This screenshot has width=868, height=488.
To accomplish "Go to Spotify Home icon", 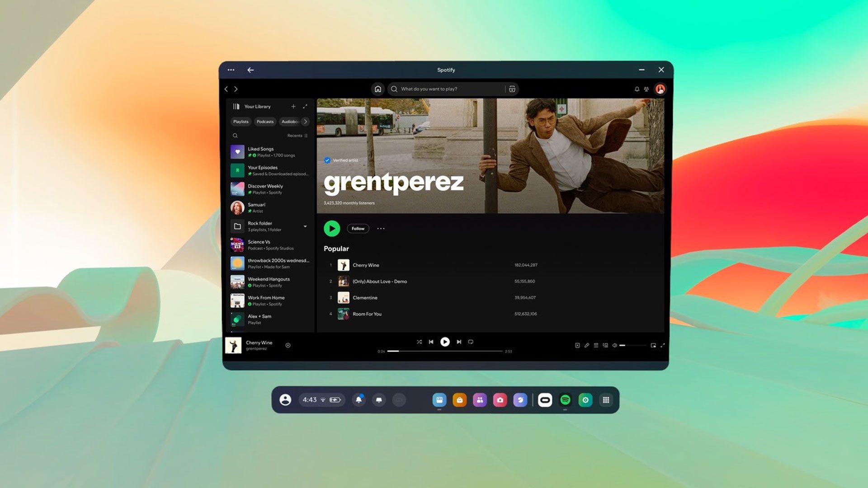I will click(378, 89).
